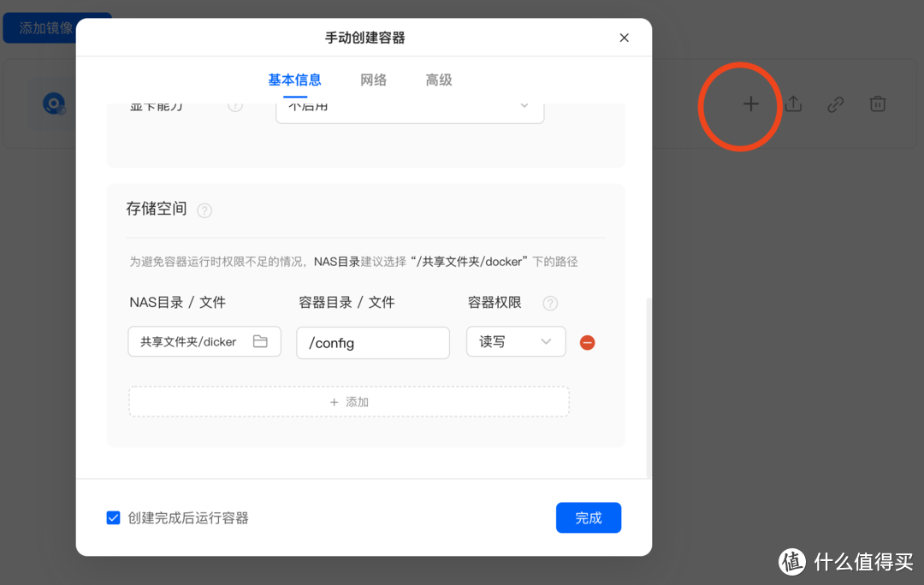Image resolution: width=924 pixels, height=585 pixels.
Task: Expand the capability help tooltip icon
Action: 235,106
